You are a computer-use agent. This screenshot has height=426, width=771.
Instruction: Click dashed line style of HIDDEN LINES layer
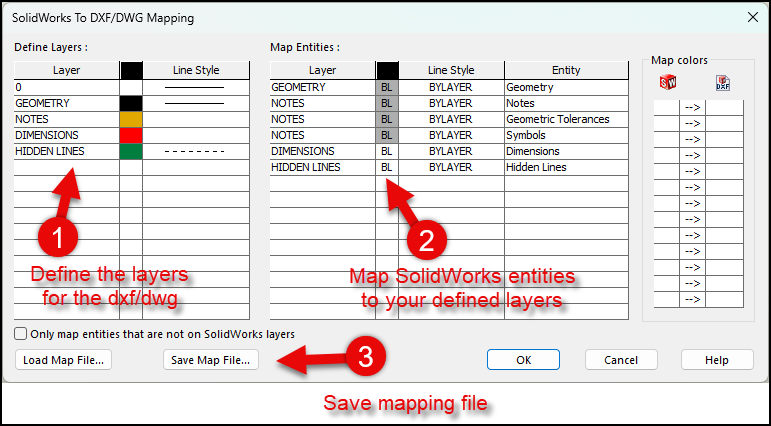(x=196, y=152)
